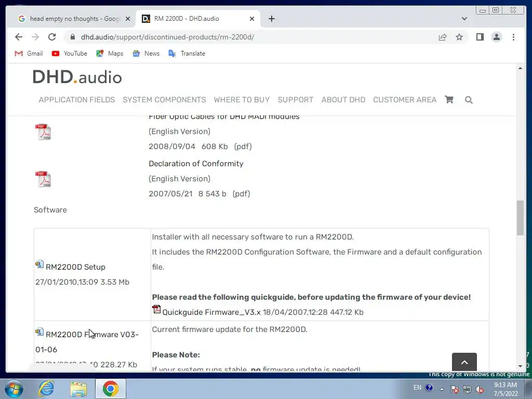Click RM2200D Firmware installer icon
The height and width of the screenshot is (399, 532).
pyautogui.click(x=39, y=331)
